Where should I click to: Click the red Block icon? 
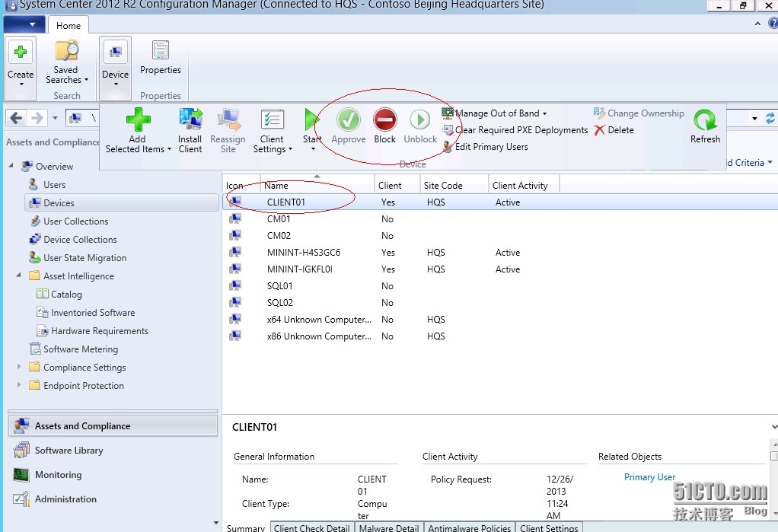pyautogui.click(x=385, y=119)
